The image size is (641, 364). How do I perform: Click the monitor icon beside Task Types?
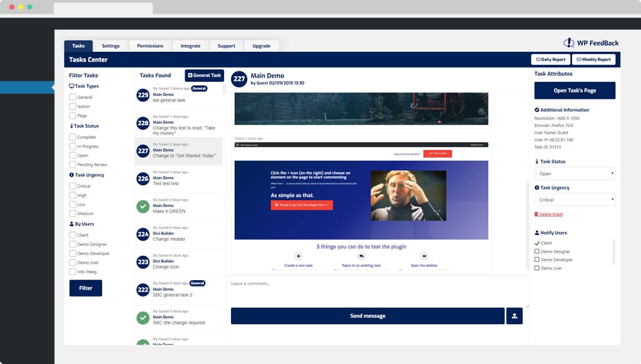(x=71, y=86)
